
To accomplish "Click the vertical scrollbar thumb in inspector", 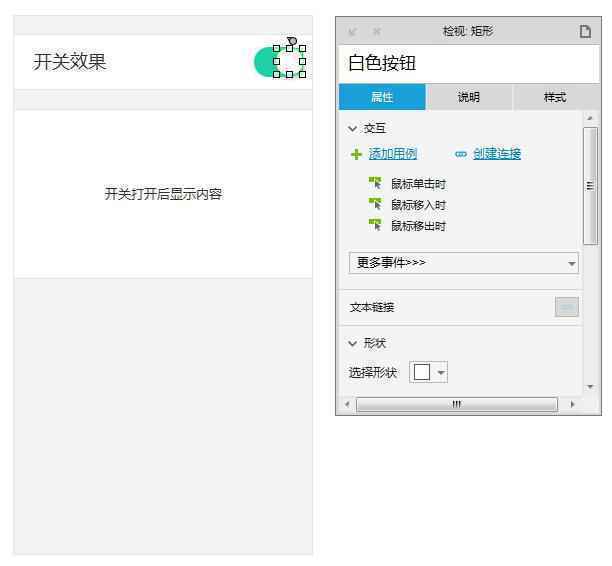I will click(590, 186).
